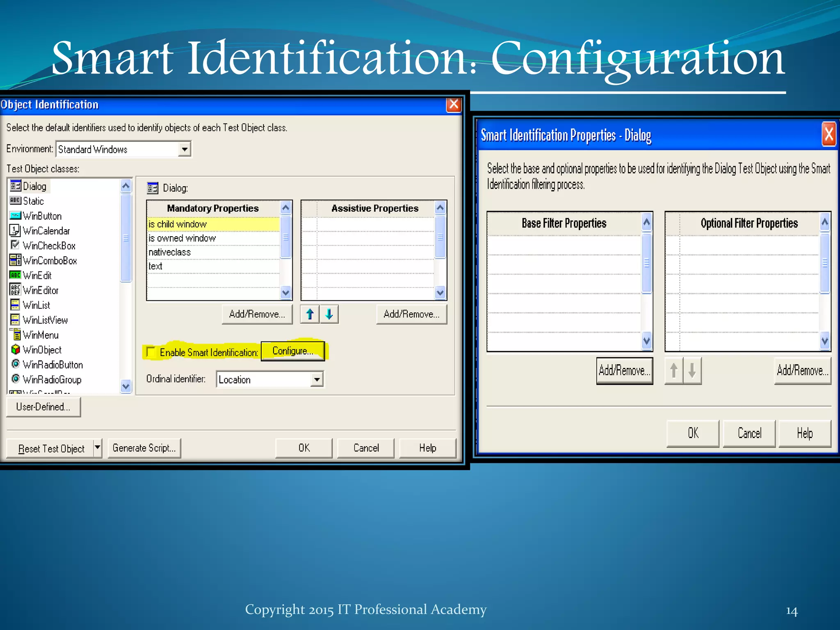Image resolution: width=840 pixels, height=630 pixels.
Task: Click Assistive Properties scroll down arrow
Action: 440,293
